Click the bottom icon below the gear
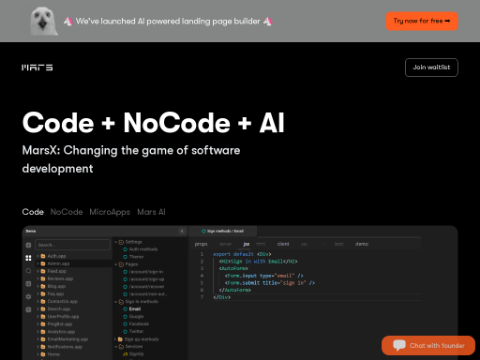This screenshot has width=480, height=360. point(28,309)
